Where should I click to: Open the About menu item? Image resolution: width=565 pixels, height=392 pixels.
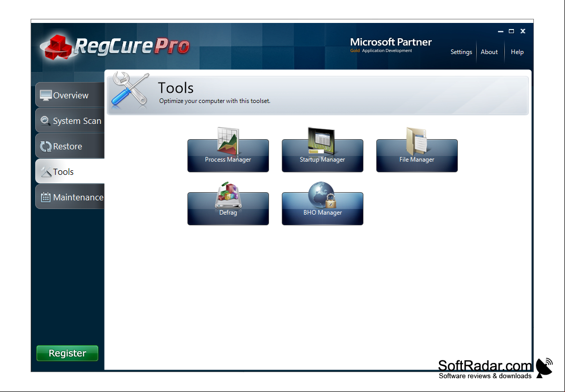[489, 52]
